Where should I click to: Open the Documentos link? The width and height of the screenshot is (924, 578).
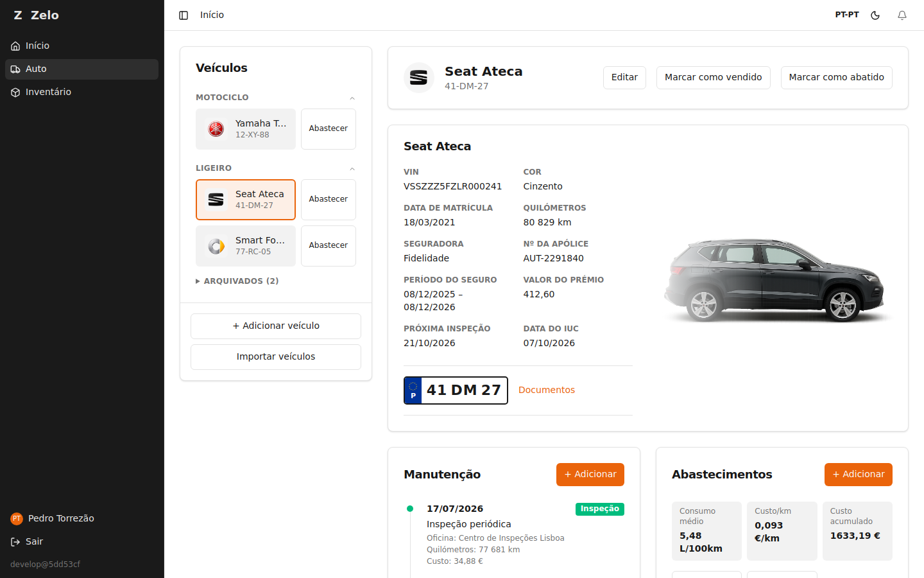pyautogui.click(x=547, y=390)
